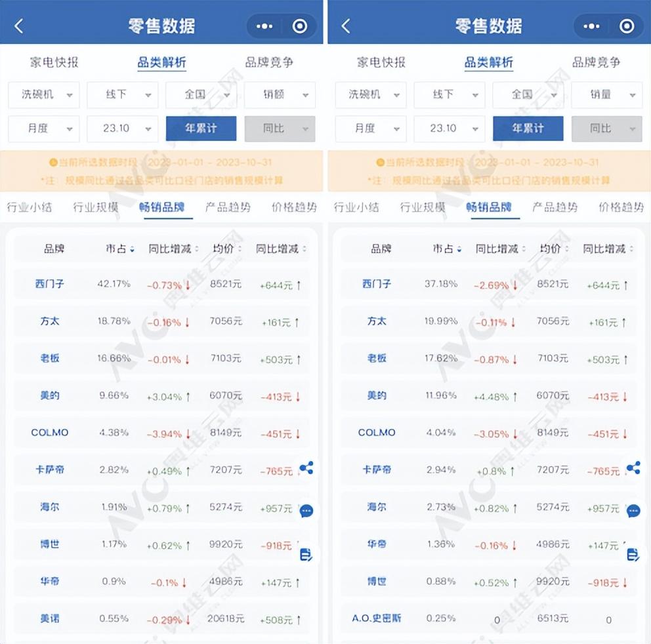Open 价格趋势 sub-tab in right panel

coord(621,207)
